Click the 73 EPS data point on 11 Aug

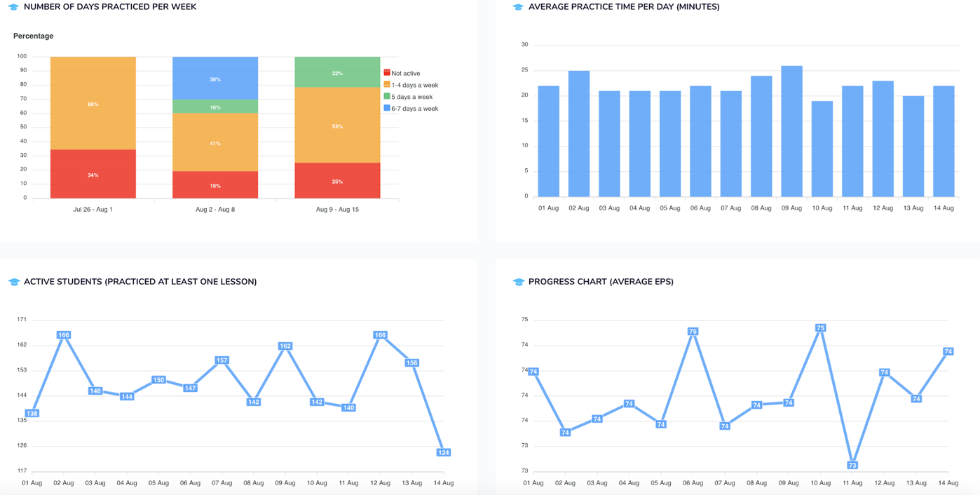pyautogui.click(x=852, y=465)
